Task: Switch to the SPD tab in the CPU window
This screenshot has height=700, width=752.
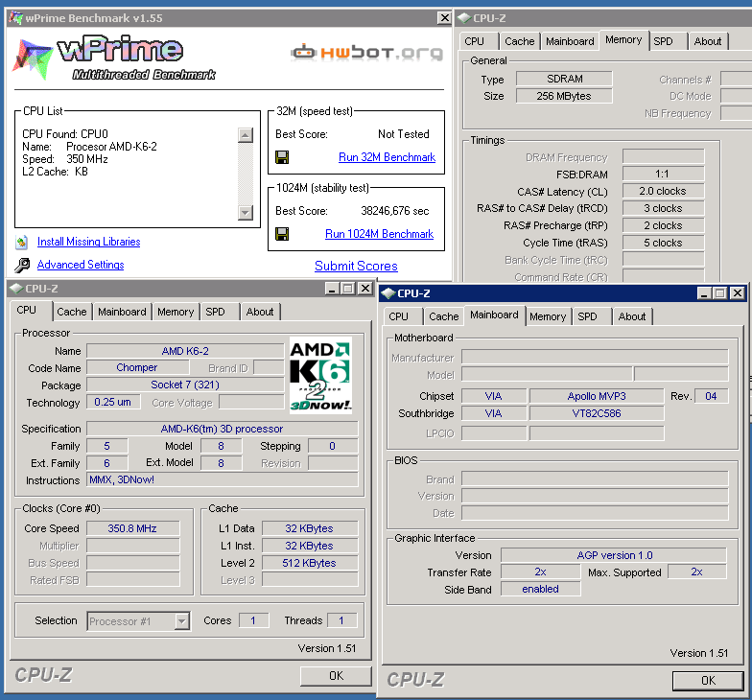Action: pos(220,312)
